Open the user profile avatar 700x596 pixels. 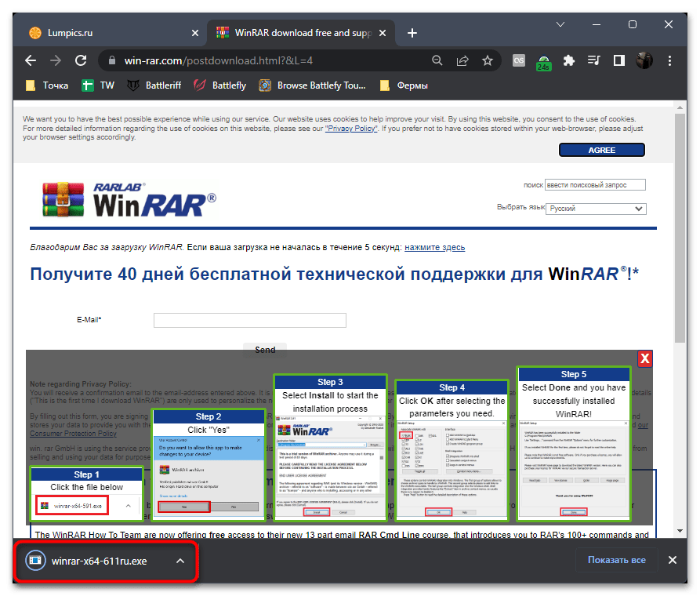(644, 60)
